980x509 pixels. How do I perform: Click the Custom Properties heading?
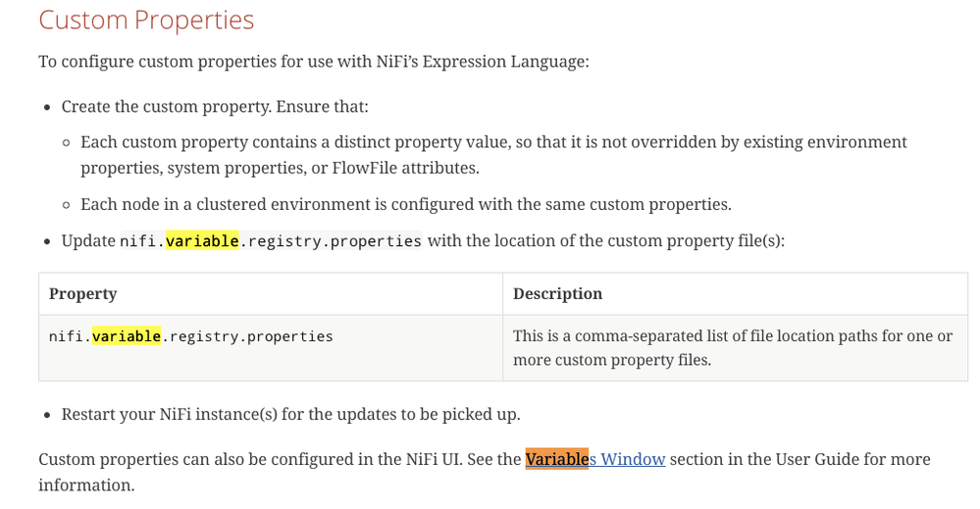coord(146,21)
